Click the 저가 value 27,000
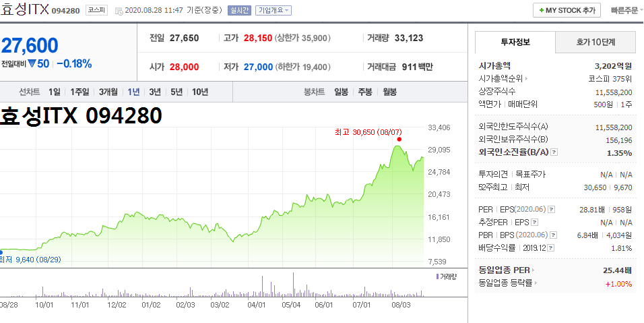644x323 pixels. point(258,67)
